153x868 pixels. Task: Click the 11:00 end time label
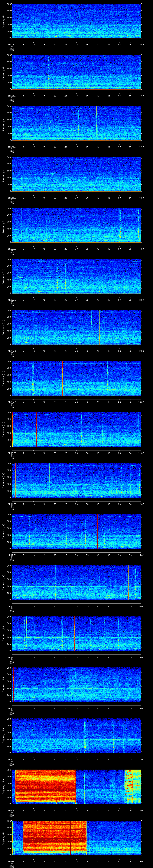click(141, 453)
